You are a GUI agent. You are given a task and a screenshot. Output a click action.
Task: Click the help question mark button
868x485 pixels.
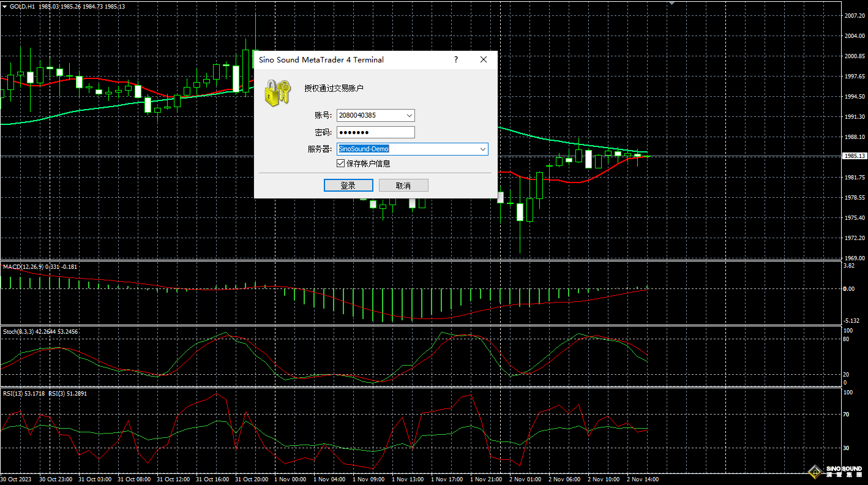click(455, 59)
